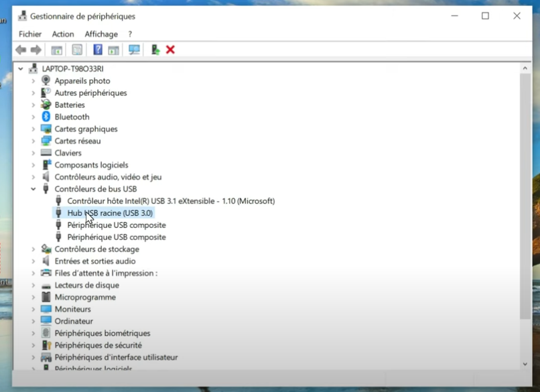
Task: Click the scrollbar down arrow
Action: point(525,364)
